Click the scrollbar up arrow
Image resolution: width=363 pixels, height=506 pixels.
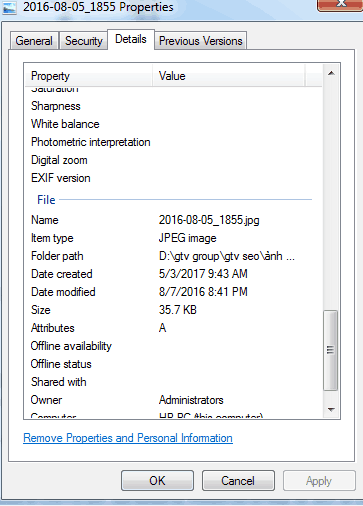(331, 73)
